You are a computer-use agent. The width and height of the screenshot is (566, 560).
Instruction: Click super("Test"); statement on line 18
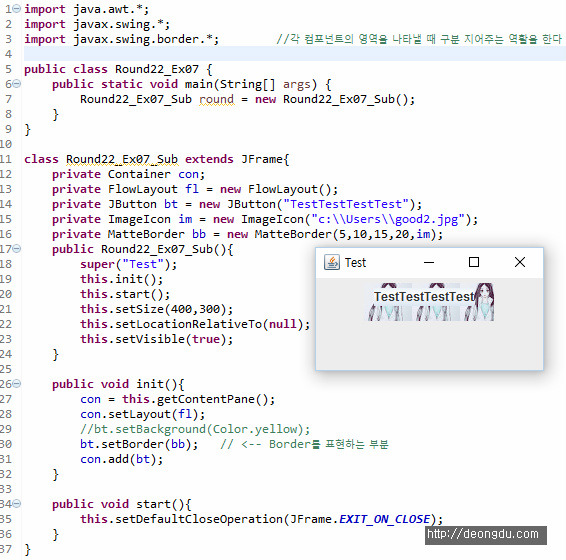click(129, 264)
